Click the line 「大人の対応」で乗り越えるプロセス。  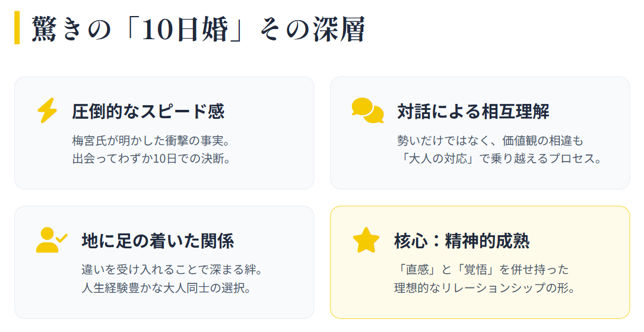(500, 159)
